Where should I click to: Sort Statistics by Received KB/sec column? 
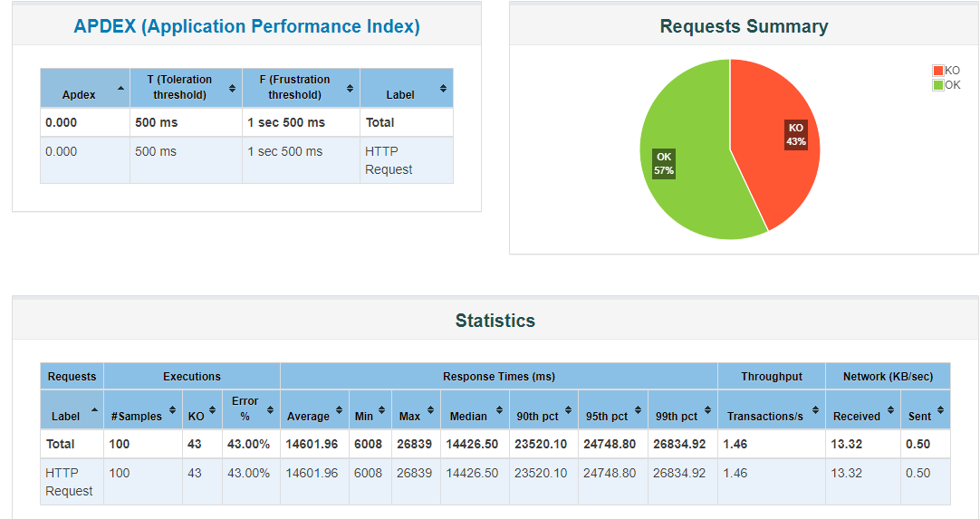pyautogui.click(x=861, y=410)
